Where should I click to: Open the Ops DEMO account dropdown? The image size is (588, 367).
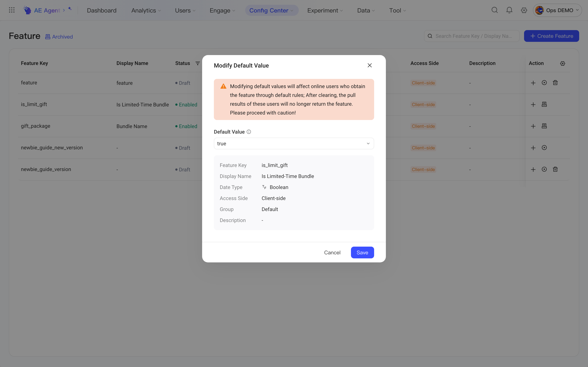pyautogui.click(x=557, y=10)
